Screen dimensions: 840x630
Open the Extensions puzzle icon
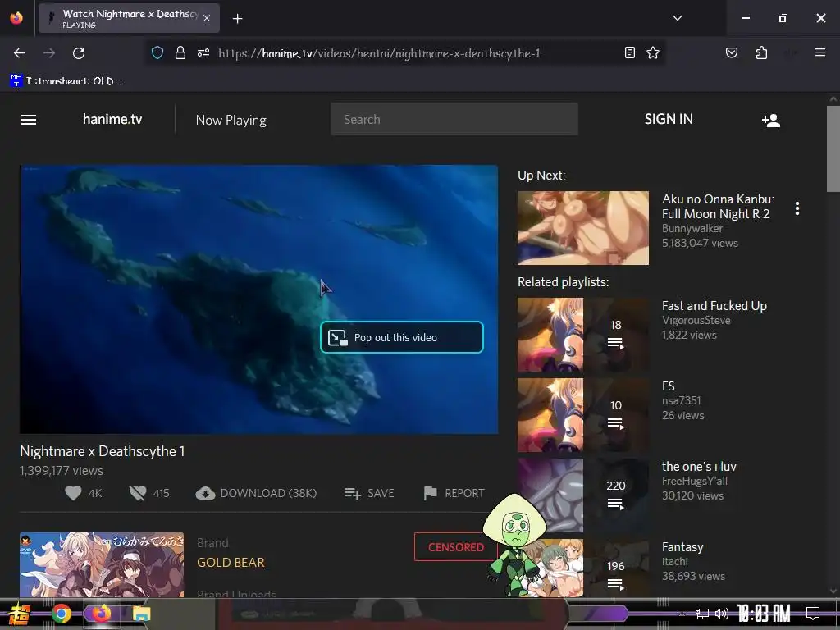pos(761,52)
